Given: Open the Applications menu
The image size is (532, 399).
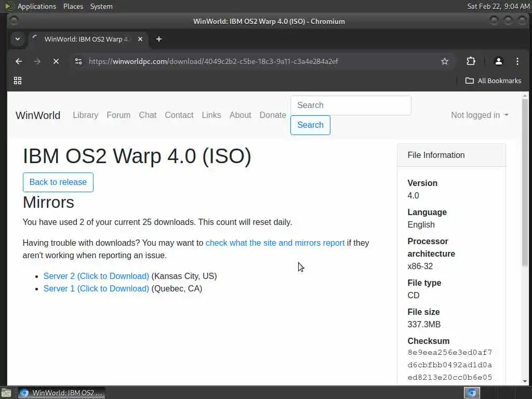Looking at the screenshot, I should [37, 6].
